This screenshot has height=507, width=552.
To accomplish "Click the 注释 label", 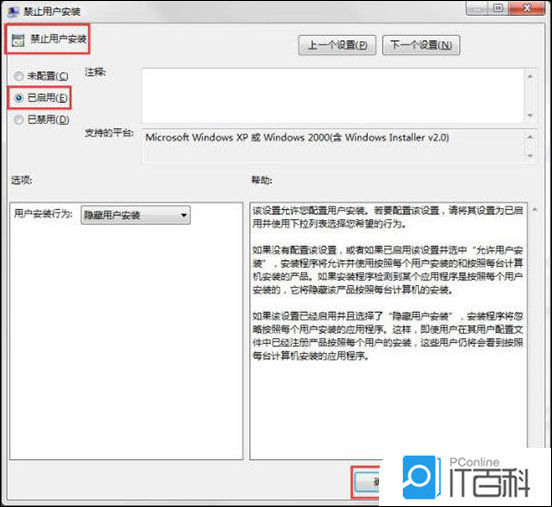I will pos(95,73).
